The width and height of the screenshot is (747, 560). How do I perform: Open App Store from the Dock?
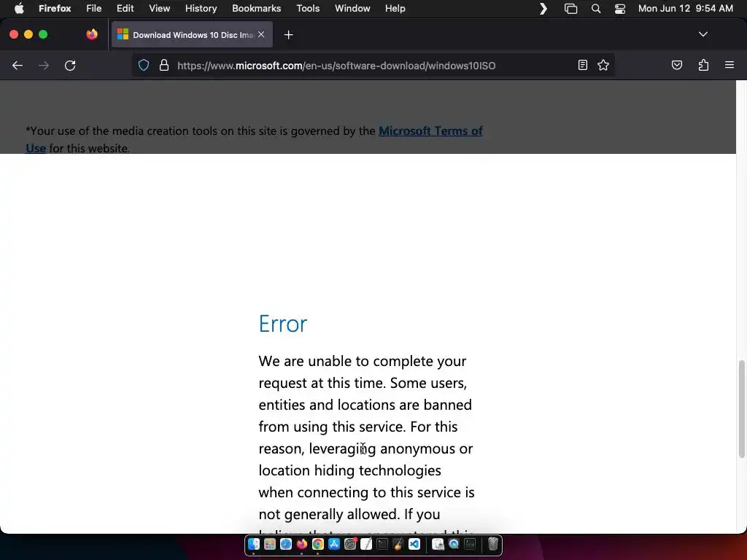pyautogui.click(x=334, y=544)
